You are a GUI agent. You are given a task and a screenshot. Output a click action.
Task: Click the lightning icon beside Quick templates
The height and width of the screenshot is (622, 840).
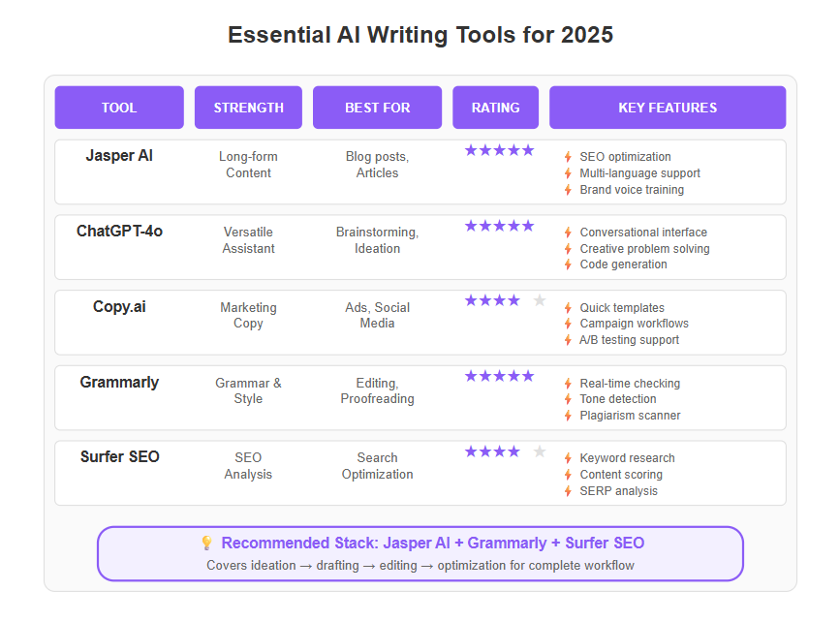[568, 308]
